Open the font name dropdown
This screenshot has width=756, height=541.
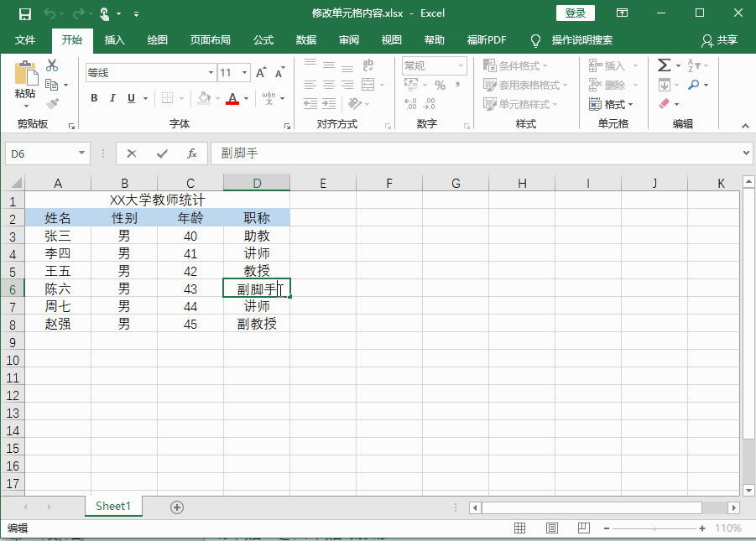point(211,72)
